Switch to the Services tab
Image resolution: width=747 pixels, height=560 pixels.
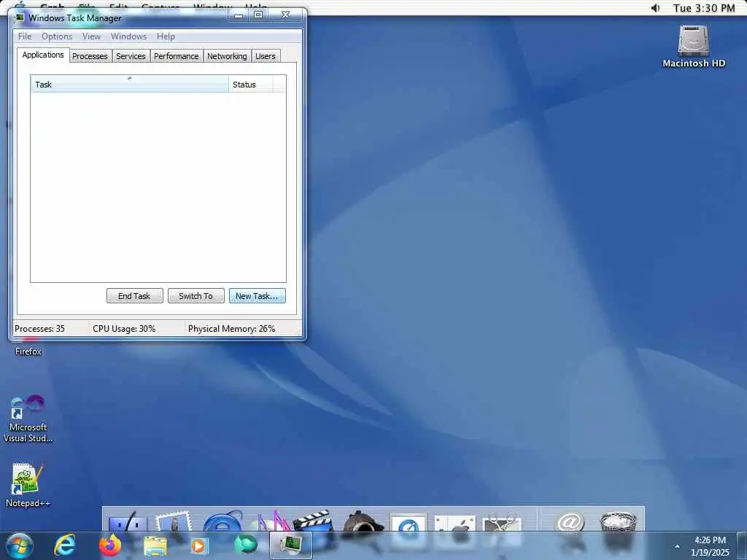(x=131, y=56)
